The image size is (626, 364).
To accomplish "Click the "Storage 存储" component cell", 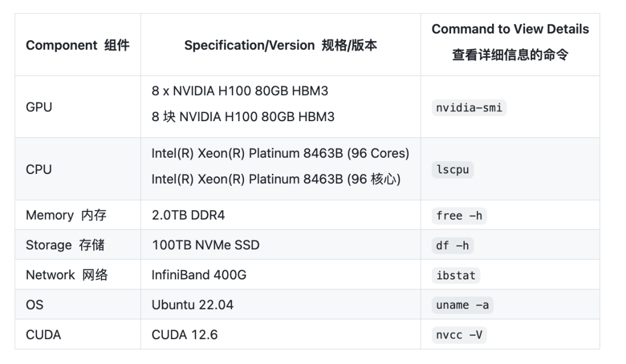I will [x=65, y=245].
